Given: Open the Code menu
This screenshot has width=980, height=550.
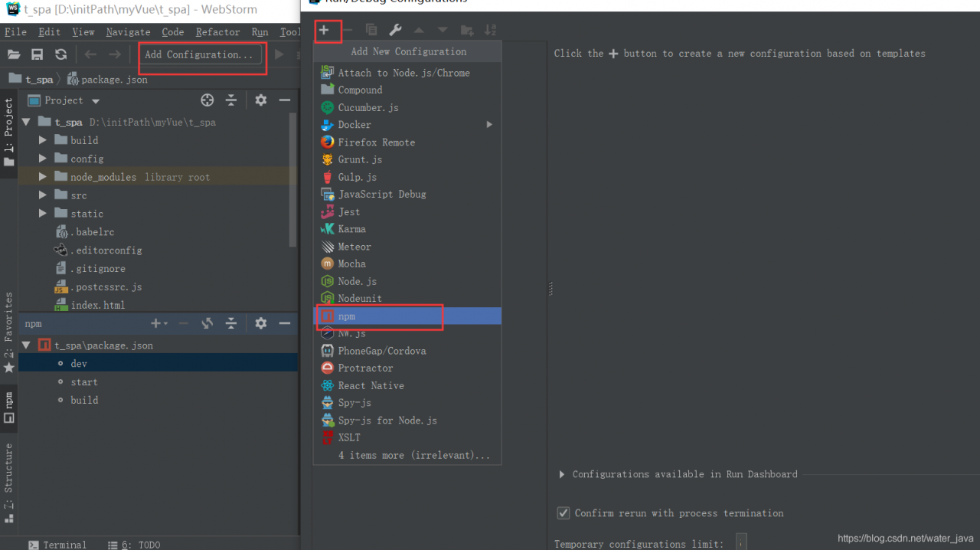Looking at the screenshot, I should pos(172,31).
